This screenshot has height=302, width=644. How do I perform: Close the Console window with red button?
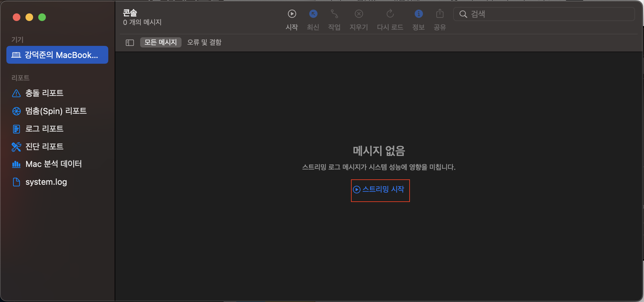[17, 17]
